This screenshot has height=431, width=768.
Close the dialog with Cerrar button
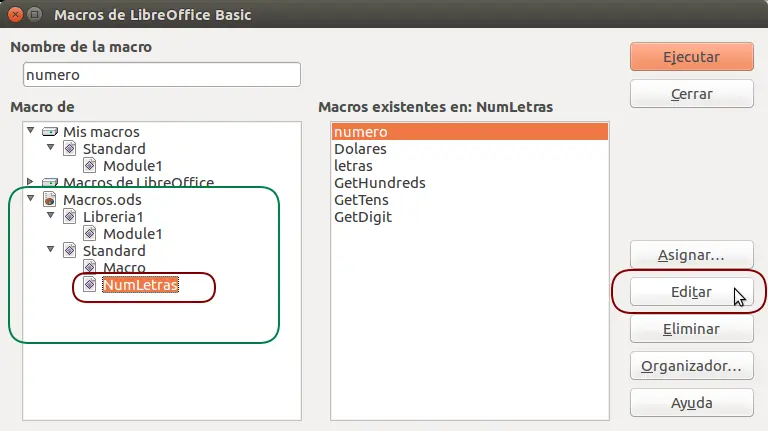692,94
